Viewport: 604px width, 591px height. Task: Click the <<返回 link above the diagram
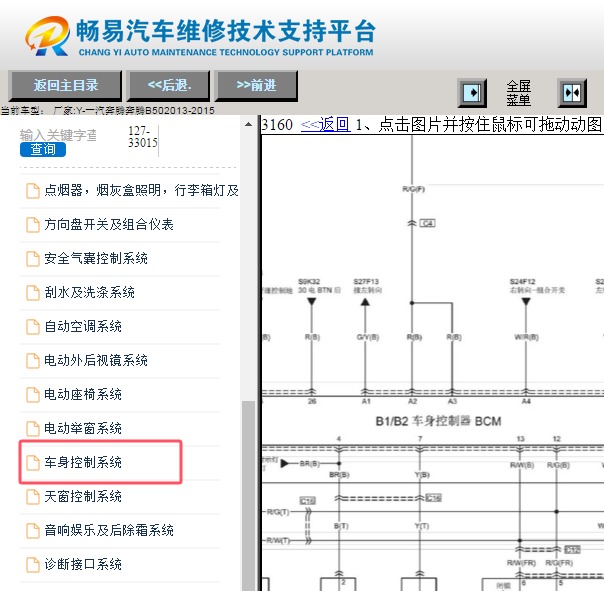[x=325, y=124]
